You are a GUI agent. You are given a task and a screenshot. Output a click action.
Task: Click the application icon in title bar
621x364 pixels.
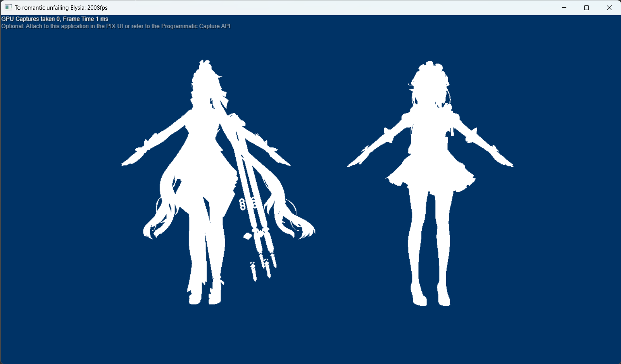pyautogui.click(x=8, y=8)
